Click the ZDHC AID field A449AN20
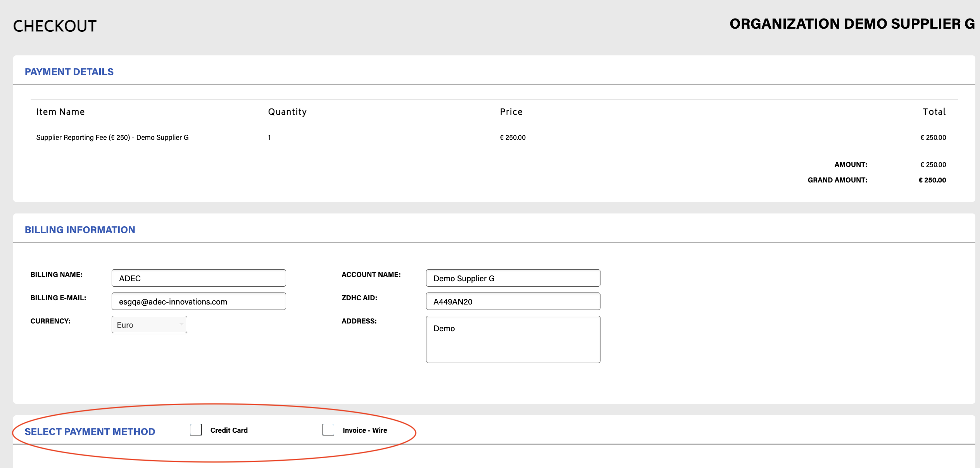The width and height of the screenshot is (980, 468). click(x=513, y=301)
